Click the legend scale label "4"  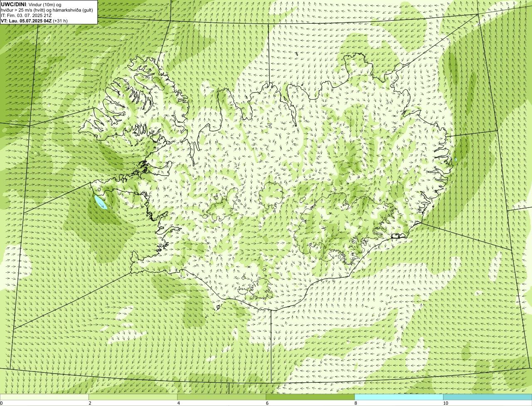click(178, 403)
